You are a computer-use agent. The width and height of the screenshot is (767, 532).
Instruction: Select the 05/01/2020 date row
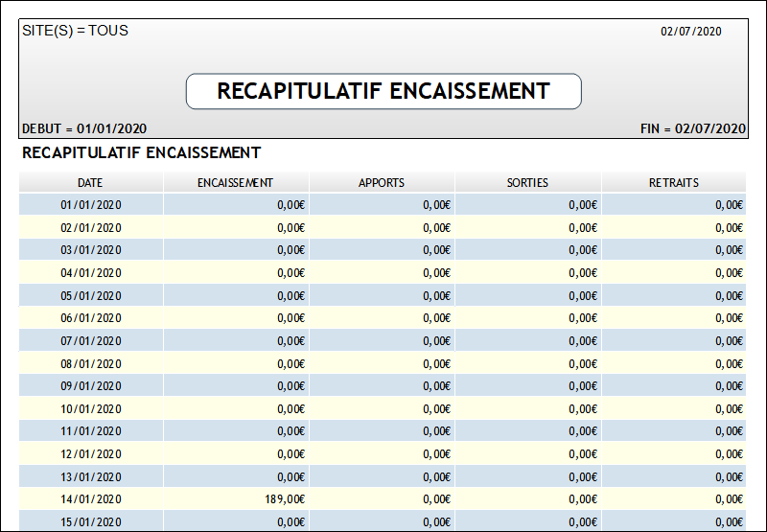click(x=91, y=295)
